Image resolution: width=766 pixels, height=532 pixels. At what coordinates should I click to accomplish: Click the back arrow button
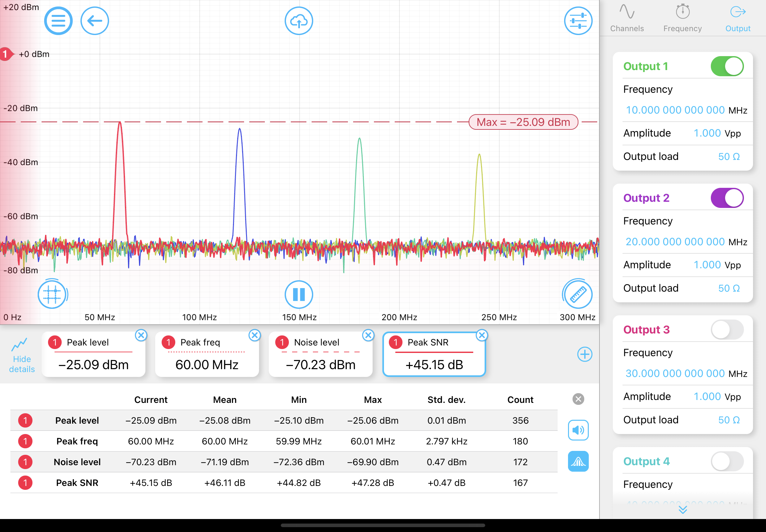point(95,21)
